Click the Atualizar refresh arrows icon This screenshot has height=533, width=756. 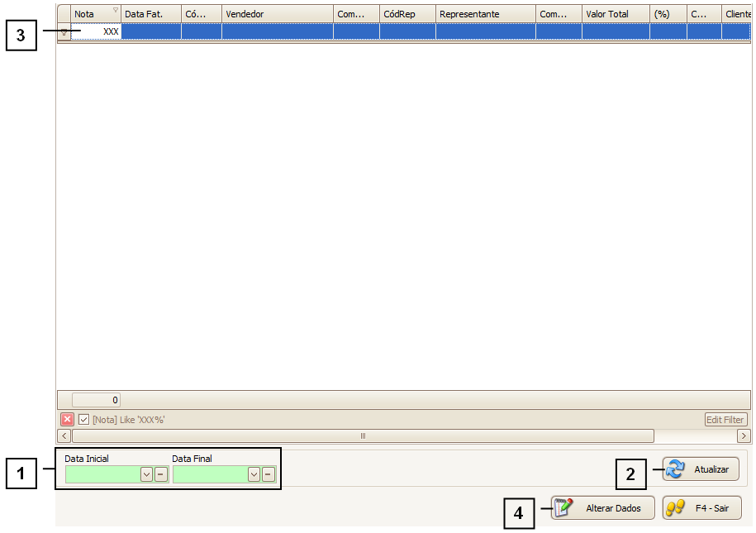point(676,469)
